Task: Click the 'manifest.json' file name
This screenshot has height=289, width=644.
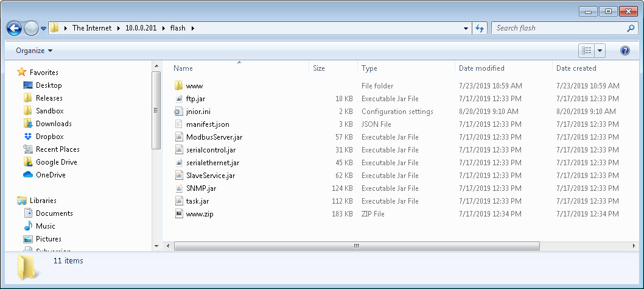Action: (208, 124)
